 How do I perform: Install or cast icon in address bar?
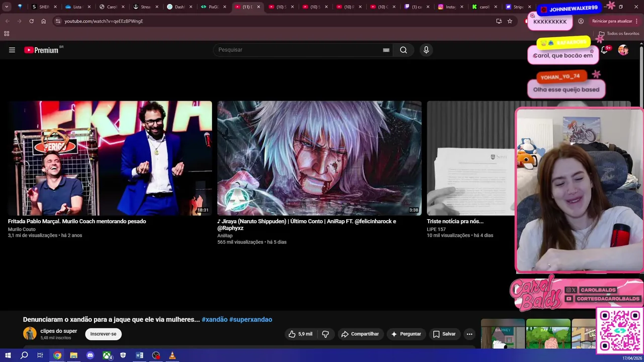click(499, 21)
